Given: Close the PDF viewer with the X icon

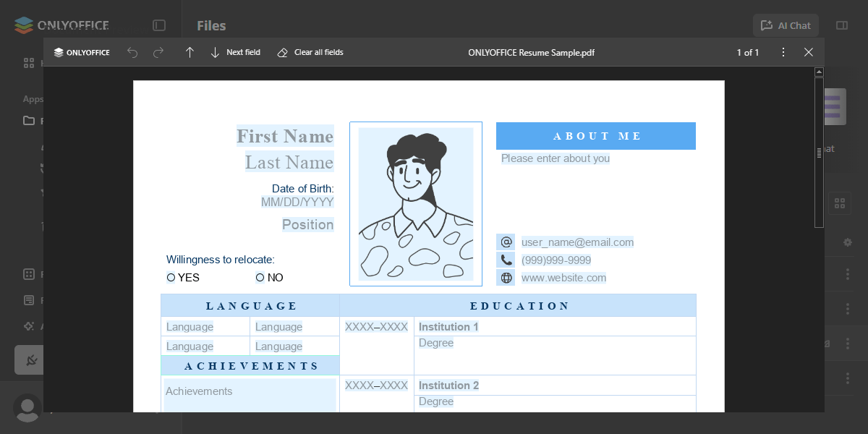Looking at the screenshot, I should click(x=809, y=52).
